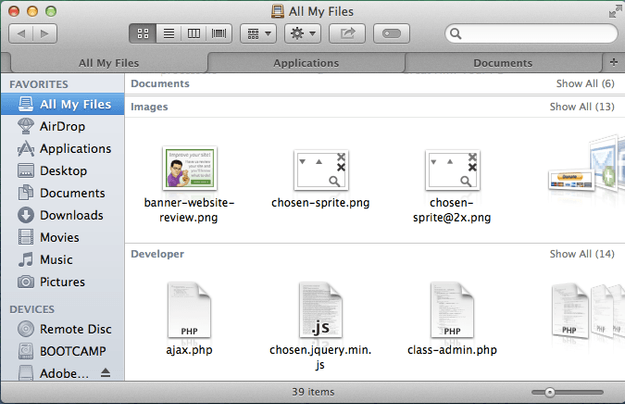The width and height of the screenshot is (625, 404).
Task: Open AirDrop in the sidebar
Action: 62,127
